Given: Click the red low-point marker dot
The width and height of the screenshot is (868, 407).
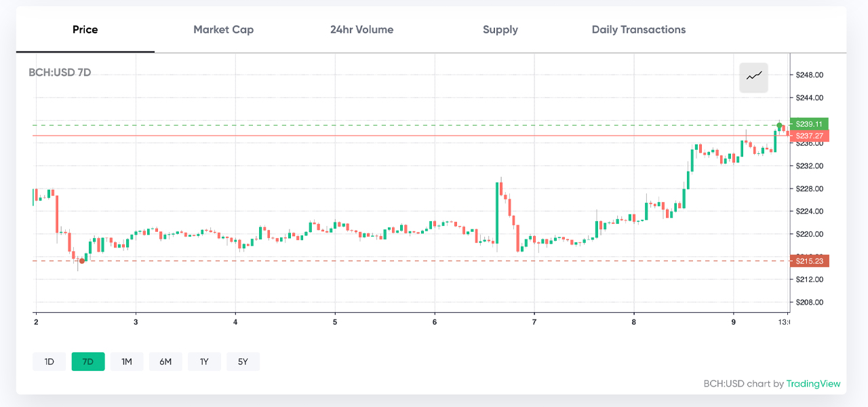Looking at the screenshot, I should (82, 260).
